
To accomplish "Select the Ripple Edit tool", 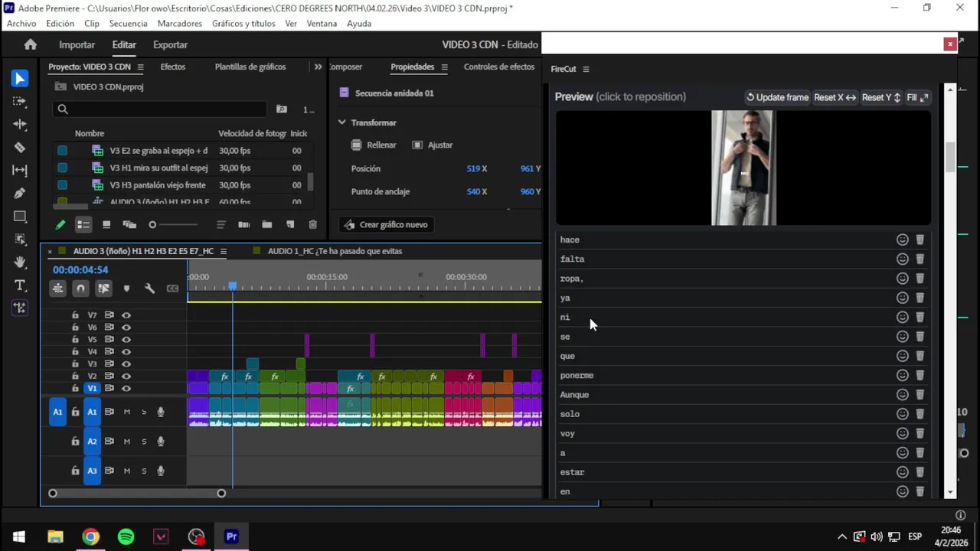I will (x=20, y=124).
